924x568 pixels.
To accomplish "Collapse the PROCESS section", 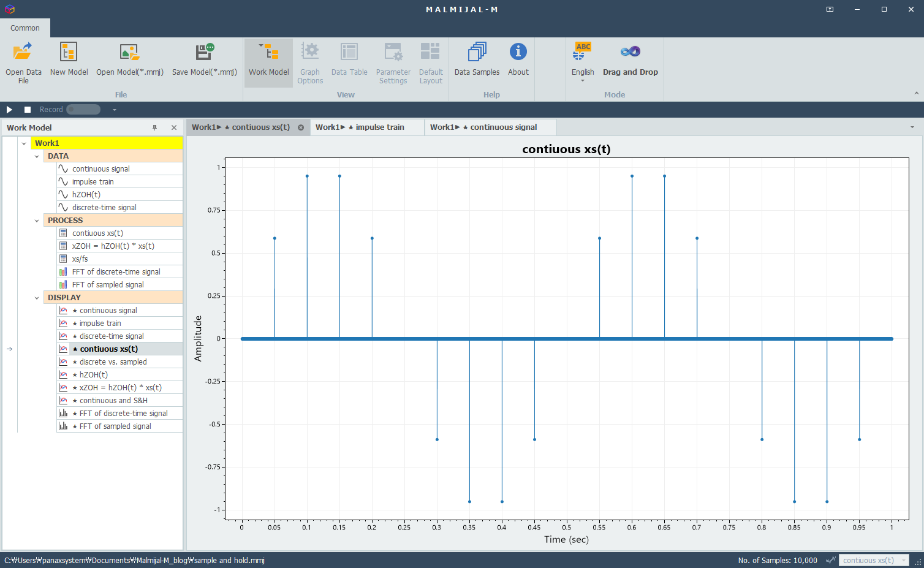I will coord(37,221).
